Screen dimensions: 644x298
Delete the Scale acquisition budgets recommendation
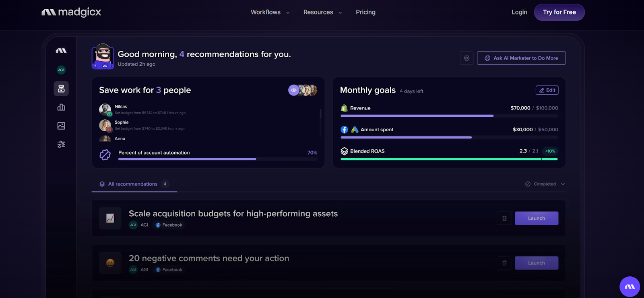tap(504, 218)
